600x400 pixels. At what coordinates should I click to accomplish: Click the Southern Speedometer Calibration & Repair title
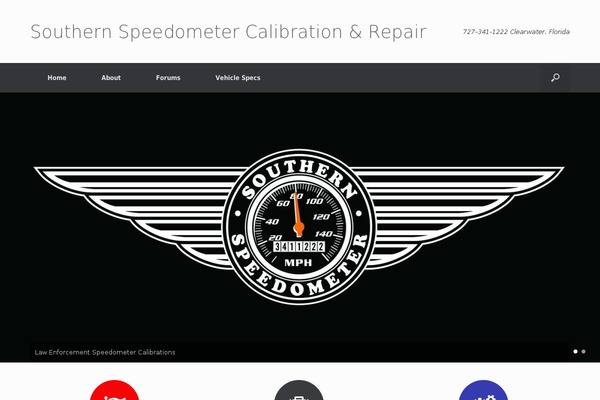pyautogui.click(x=228, y=32)
